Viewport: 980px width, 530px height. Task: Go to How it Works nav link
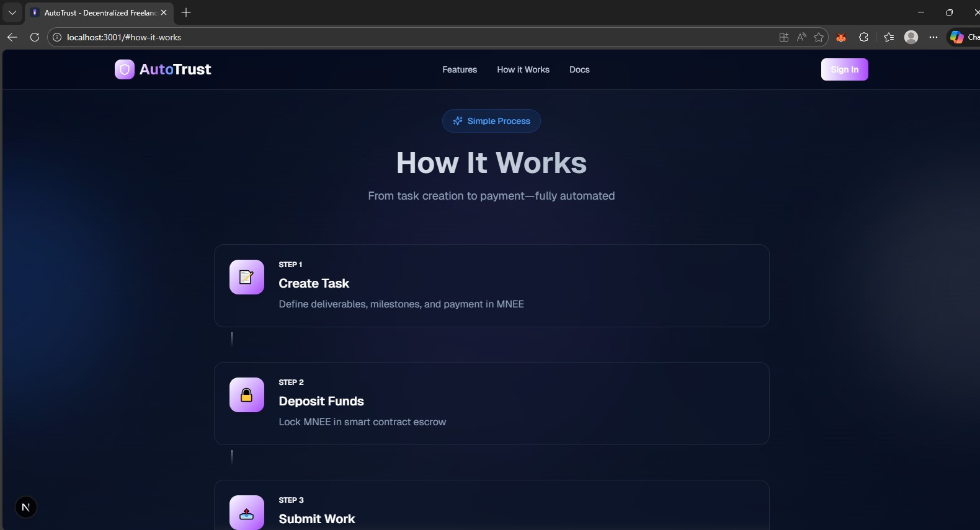pyautogui.click(x=523, y=69)
